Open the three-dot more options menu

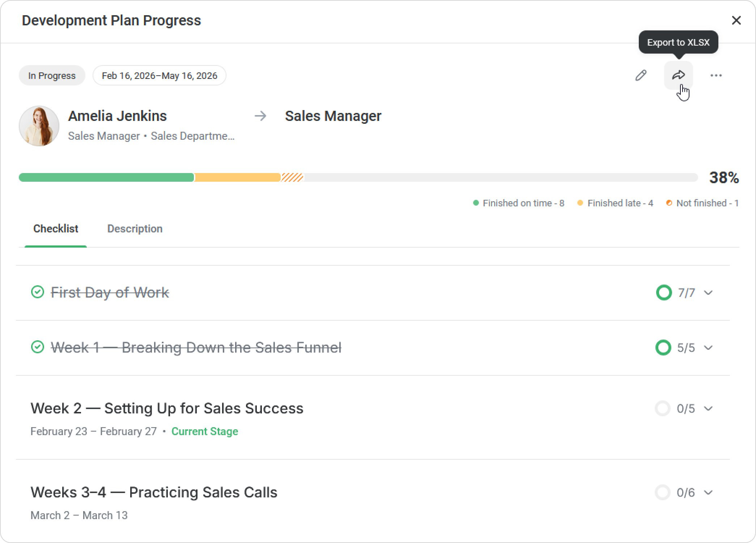tap(716, 75)
